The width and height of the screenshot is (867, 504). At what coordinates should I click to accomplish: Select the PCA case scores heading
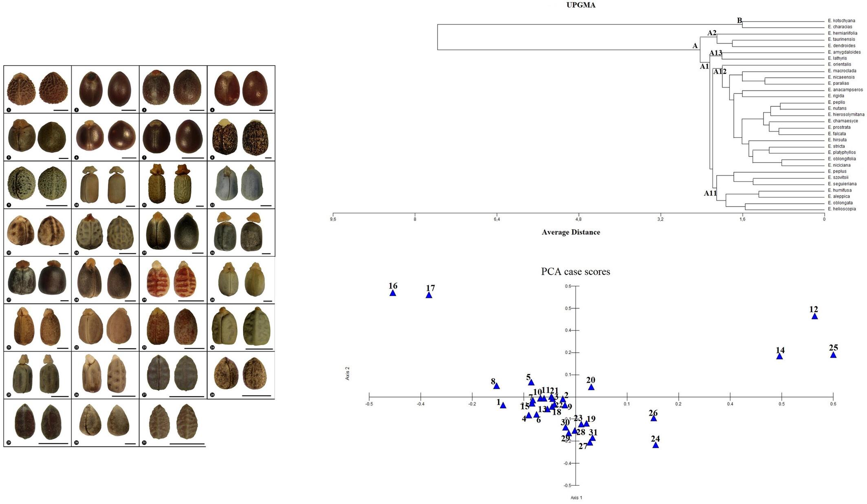[x=575, y=271]
